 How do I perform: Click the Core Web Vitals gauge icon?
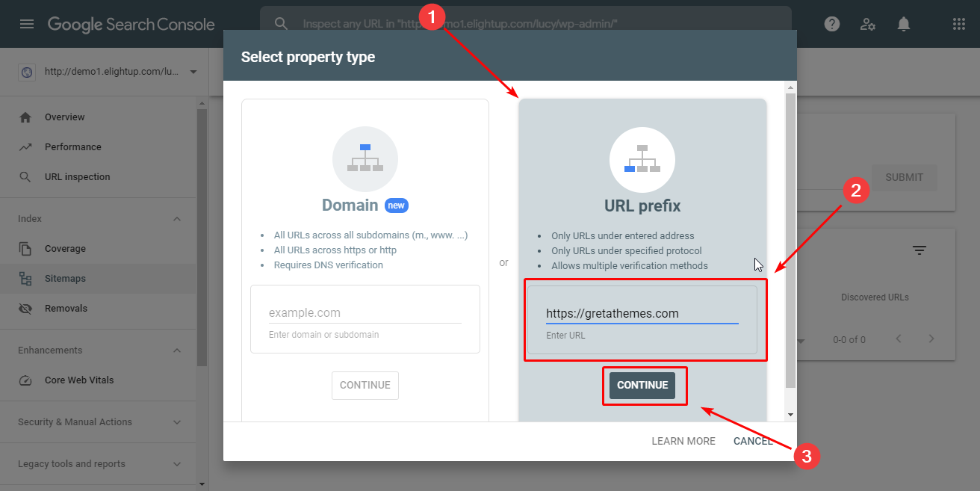(x=25, y=380)
